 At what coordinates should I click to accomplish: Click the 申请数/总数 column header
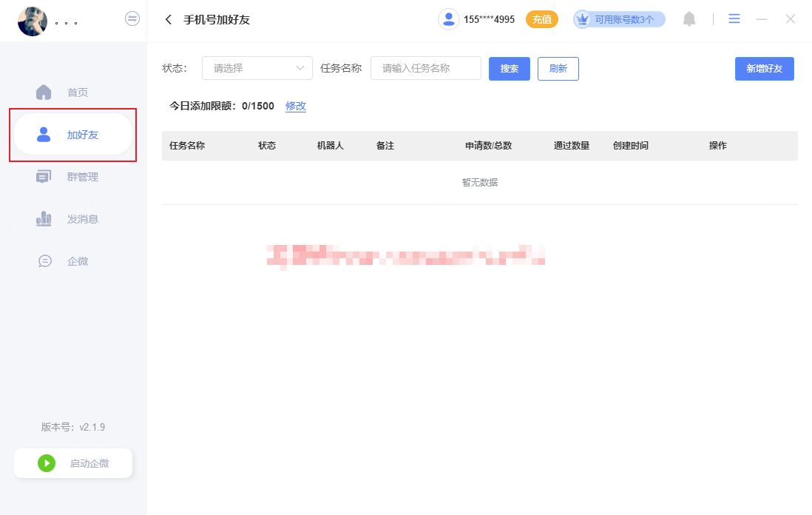[488, 146]
